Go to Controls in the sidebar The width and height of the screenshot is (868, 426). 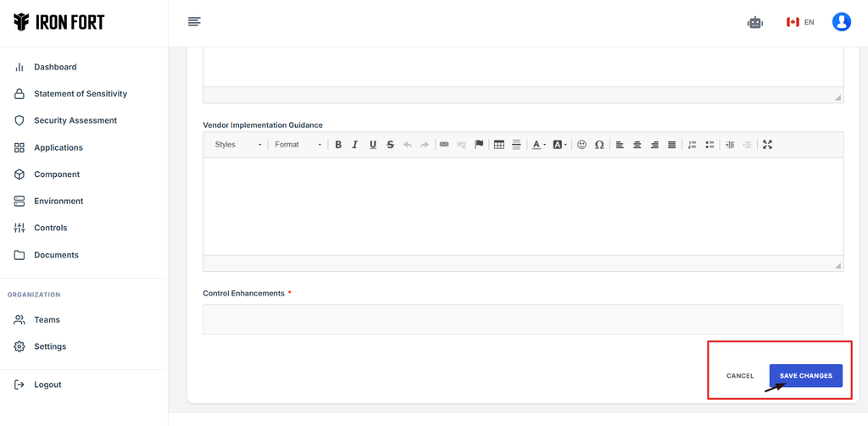[x=50, y=228]
